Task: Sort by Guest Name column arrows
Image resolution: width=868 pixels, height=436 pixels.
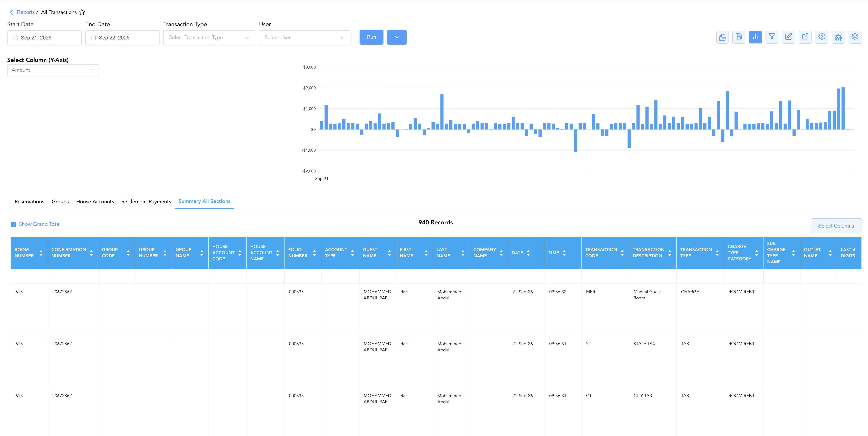Action: coord(389,253)
